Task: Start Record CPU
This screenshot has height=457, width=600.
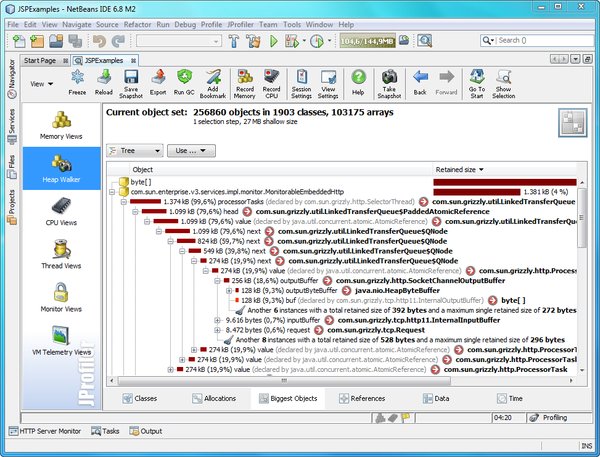Action: (272, 84)
